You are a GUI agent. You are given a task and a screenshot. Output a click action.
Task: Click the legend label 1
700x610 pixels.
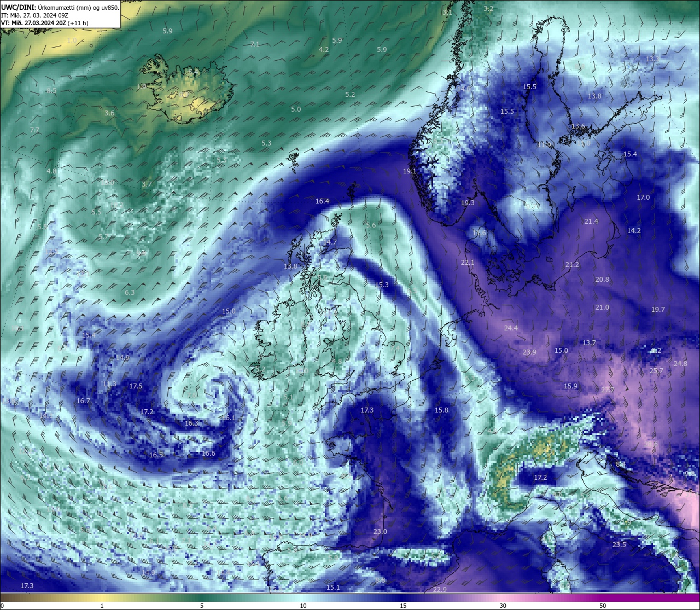(102, 606)
